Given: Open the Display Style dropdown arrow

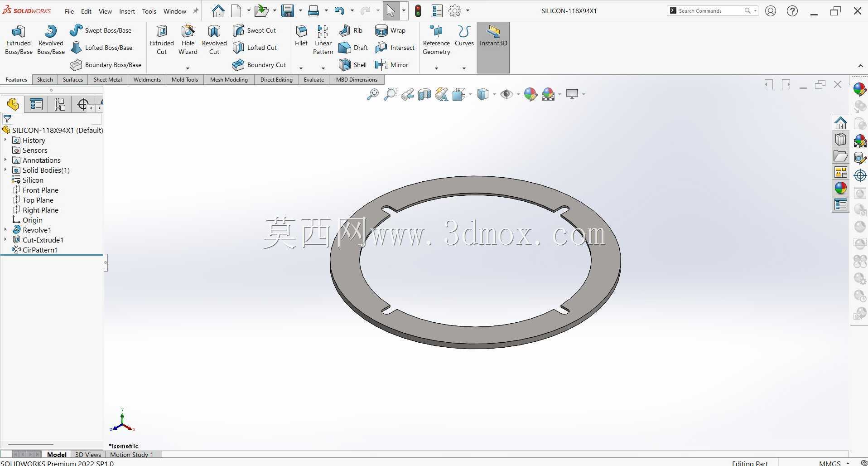Looking at the screenshot, I should point(494,94).
